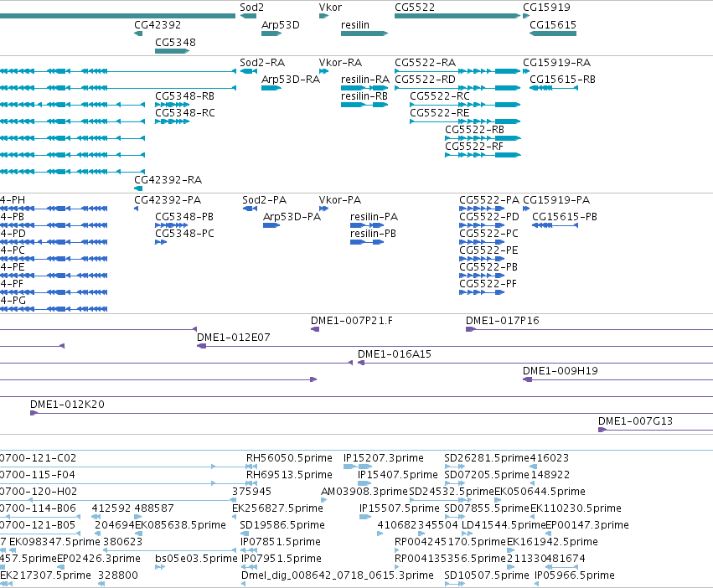The height and width of the screenshot is (588, 713).
Task: Click BAC clone DME1-007G13
Action: (635, 421)
